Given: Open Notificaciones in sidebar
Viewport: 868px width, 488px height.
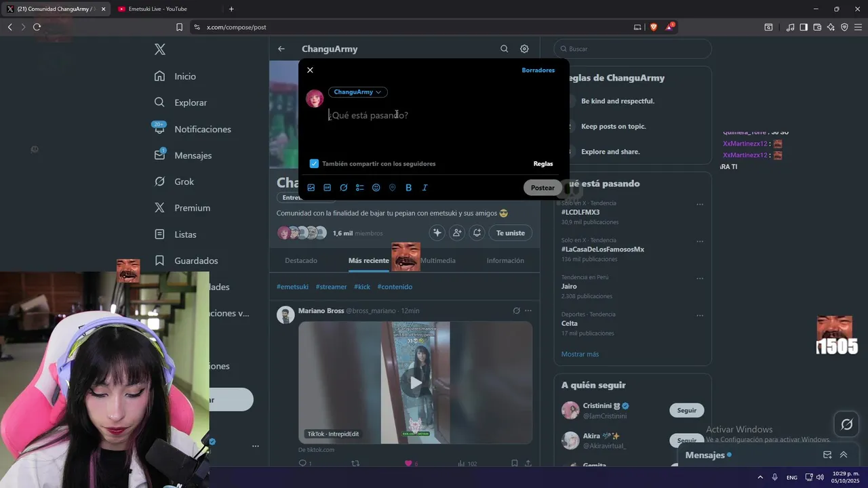Looking at the screenshot, I should pyautogui.click(x=193, y=129).
